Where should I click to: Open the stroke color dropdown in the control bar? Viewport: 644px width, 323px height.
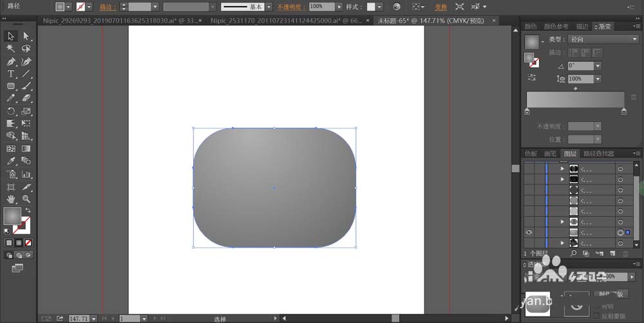click(89, 6)
